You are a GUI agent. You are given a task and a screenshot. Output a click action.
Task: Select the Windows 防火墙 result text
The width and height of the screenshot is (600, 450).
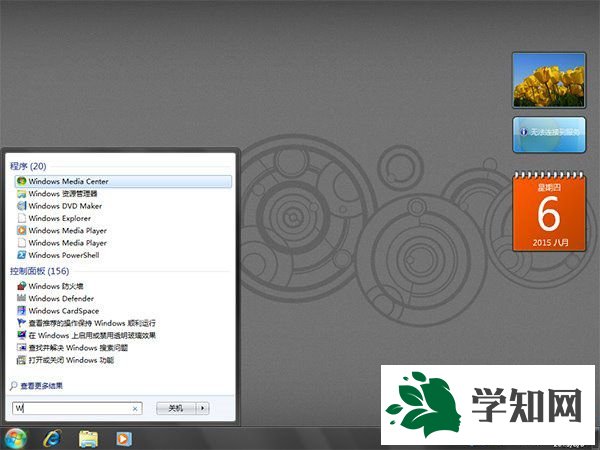click(x=56, y=286)
